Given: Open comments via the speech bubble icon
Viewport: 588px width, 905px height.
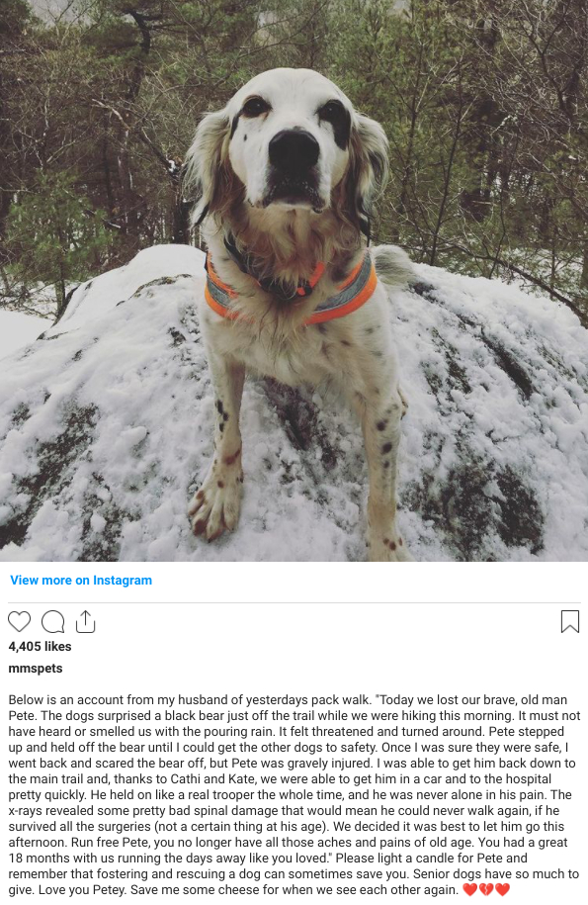Looking at the screenshot, I should click(53, 621).
